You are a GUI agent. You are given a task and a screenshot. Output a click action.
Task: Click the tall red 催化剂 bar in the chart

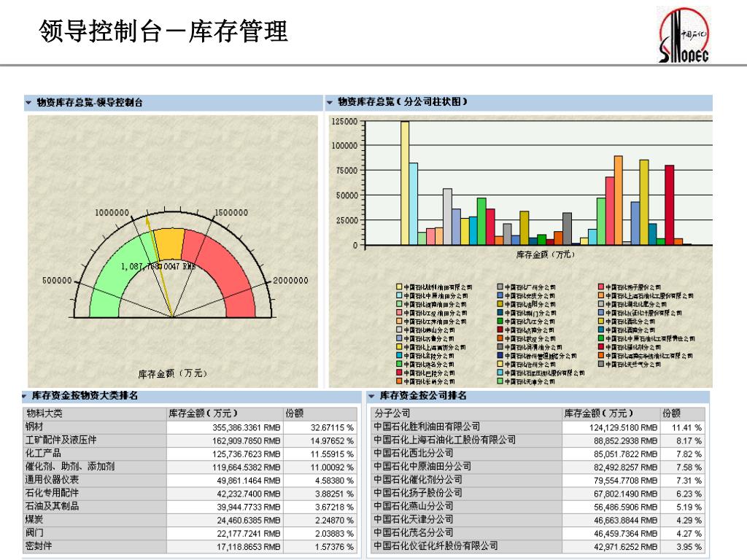(670, 205)
